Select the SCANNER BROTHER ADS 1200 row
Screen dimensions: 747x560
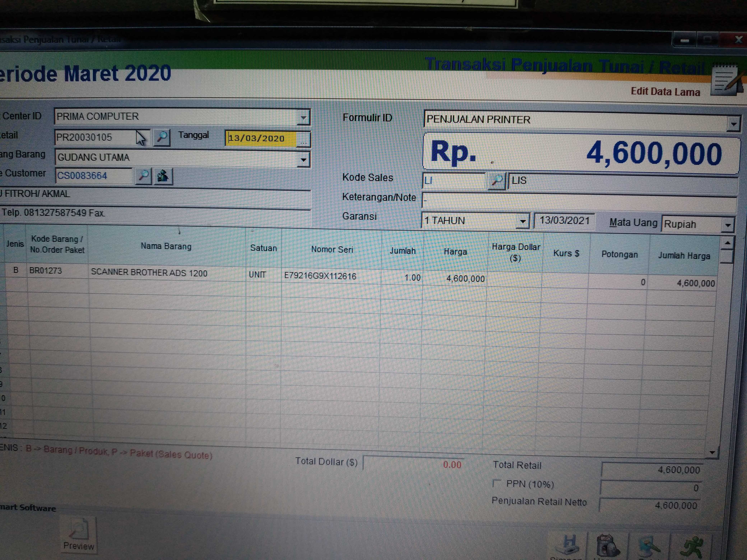pos(149,273)
